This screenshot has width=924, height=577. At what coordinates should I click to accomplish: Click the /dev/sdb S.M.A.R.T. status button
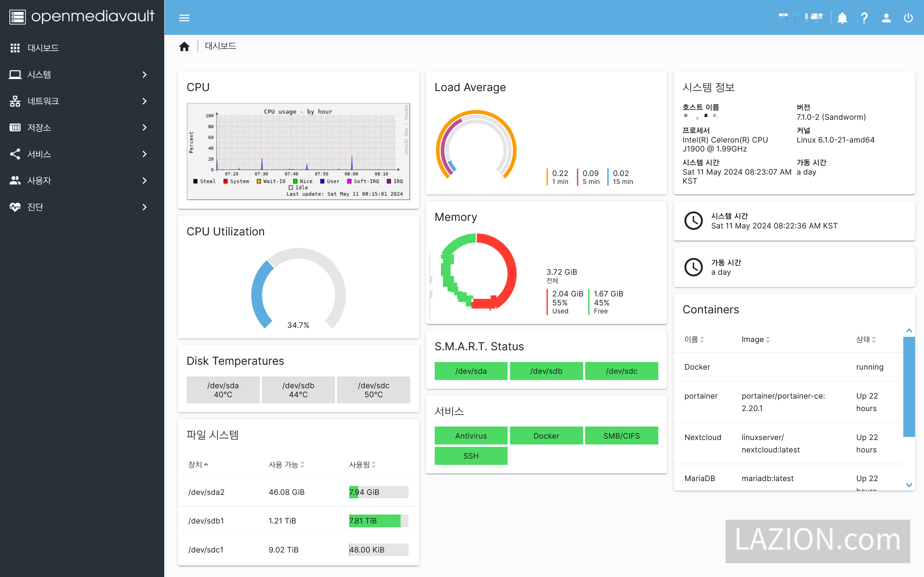[546, 371]
